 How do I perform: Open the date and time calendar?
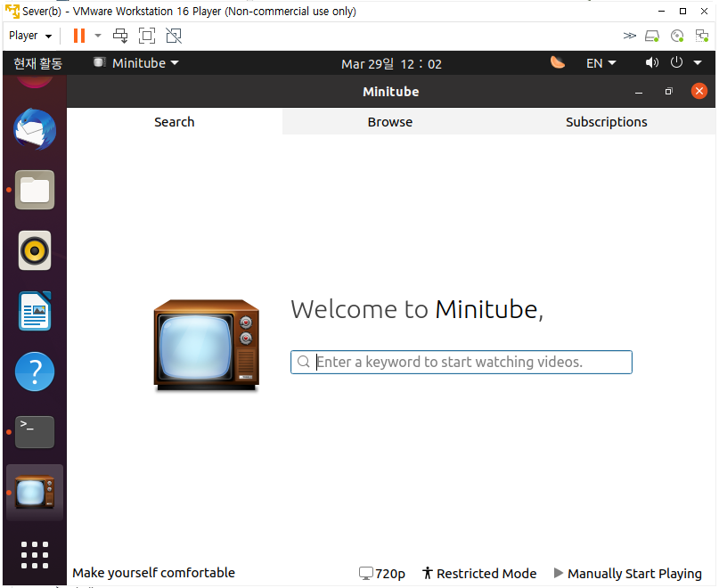click(392, 64)
